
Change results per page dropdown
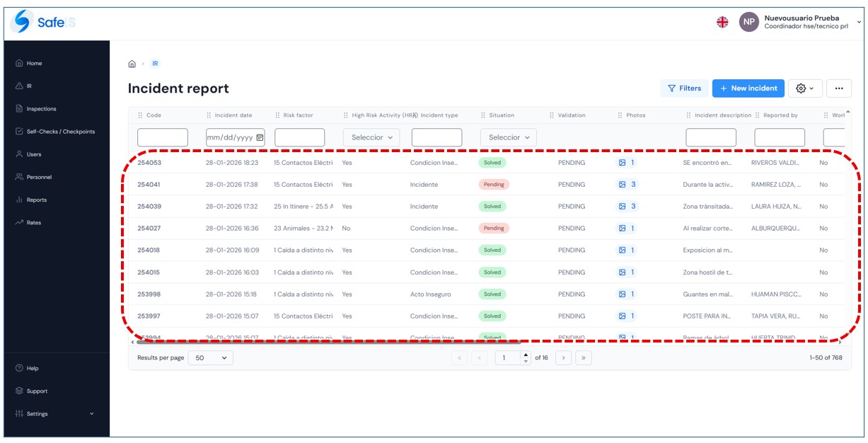[211, 358]
